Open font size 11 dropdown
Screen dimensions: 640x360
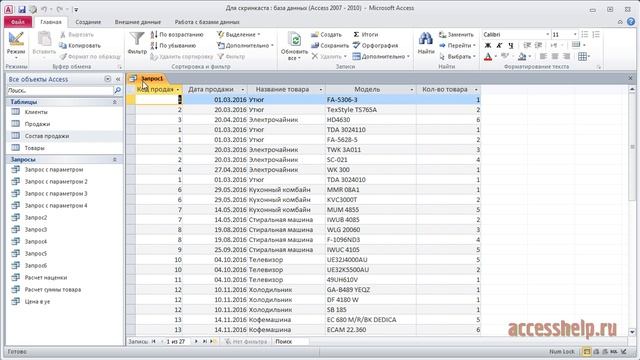pos(575,35)
